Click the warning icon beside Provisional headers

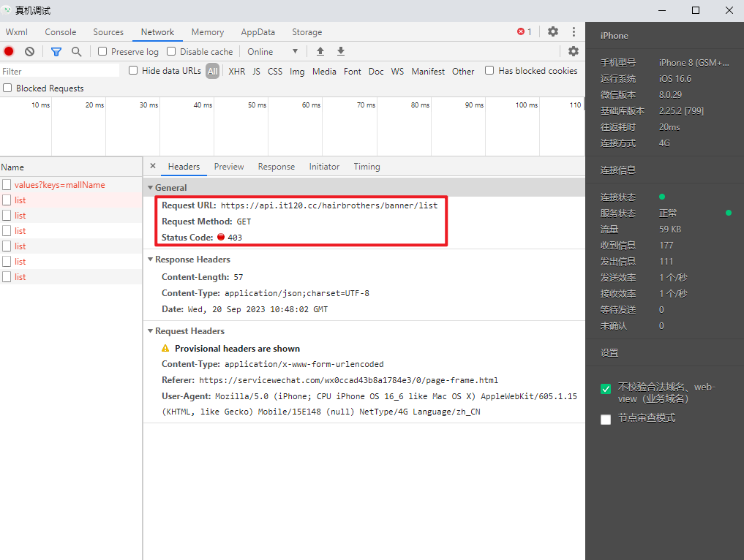[165, 349]
